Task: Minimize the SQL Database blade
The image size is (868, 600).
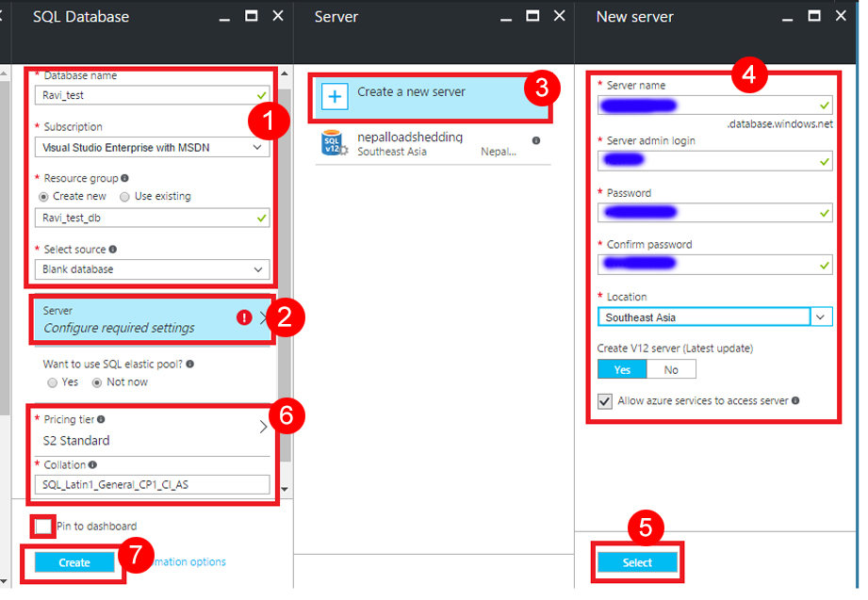Action: (224, 18)
